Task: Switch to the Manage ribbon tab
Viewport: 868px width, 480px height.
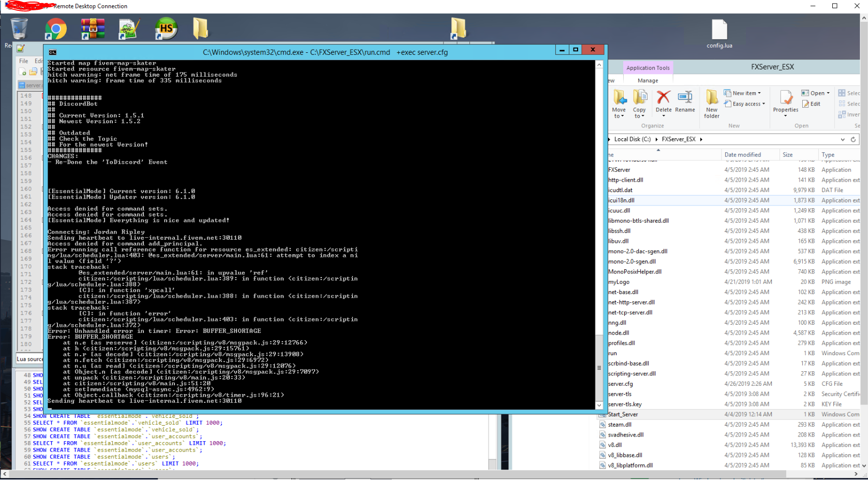Action: (648, 81)
